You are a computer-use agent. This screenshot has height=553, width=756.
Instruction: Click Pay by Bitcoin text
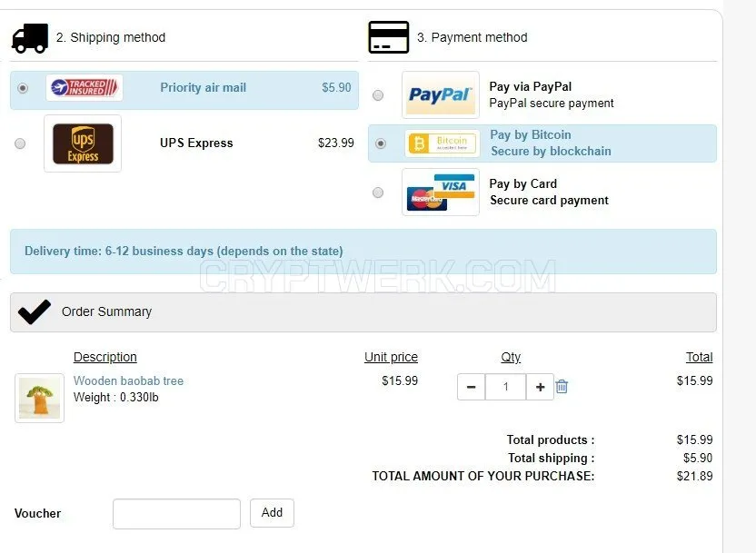[x=531, y=135]
